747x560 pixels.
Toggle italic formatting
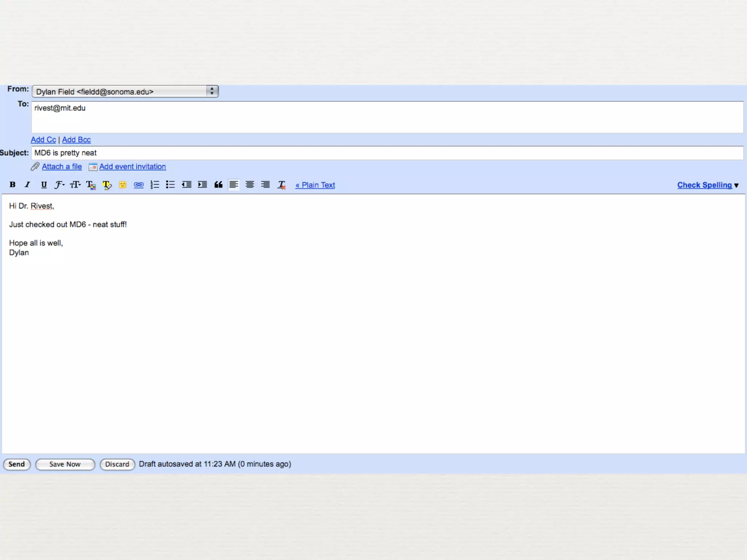coord(27,184)
